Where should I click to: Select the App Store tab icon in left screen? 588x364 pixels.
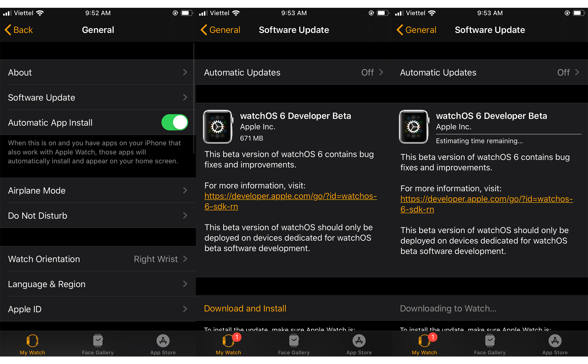pos(163,341)
